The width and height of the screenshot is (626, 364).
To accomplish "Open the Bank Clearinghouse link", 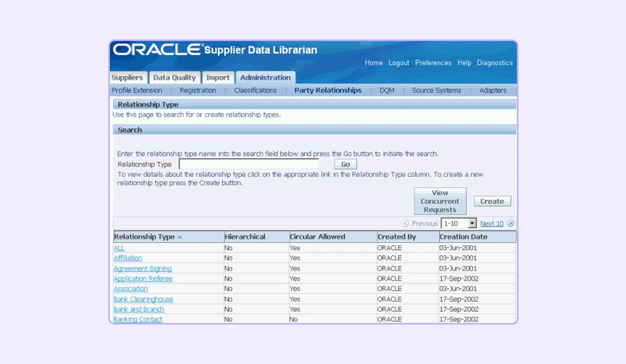I will [143, 299].
